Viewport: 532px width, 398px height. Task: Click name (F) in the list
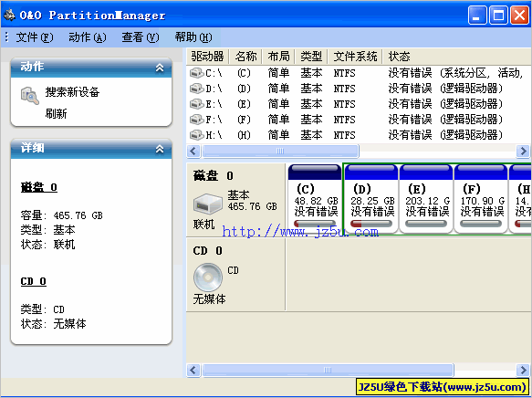tap(244, 120)
